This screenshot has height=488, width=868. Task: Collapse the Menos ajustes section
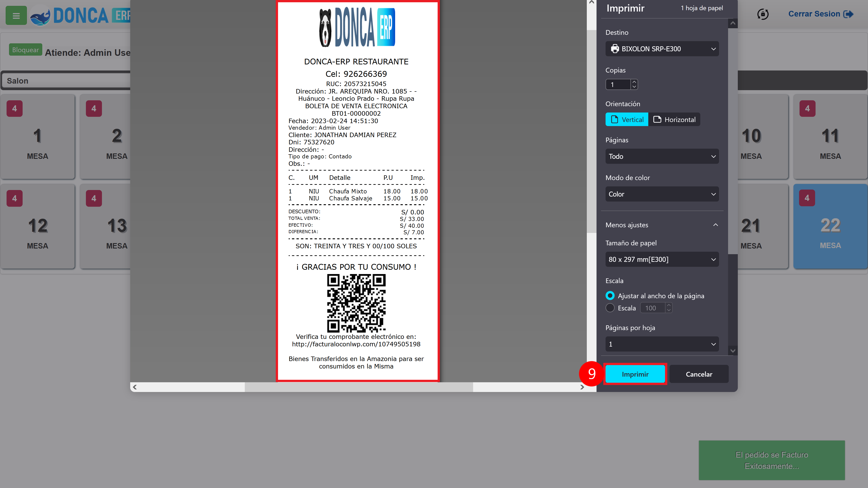tap(662, 225)
